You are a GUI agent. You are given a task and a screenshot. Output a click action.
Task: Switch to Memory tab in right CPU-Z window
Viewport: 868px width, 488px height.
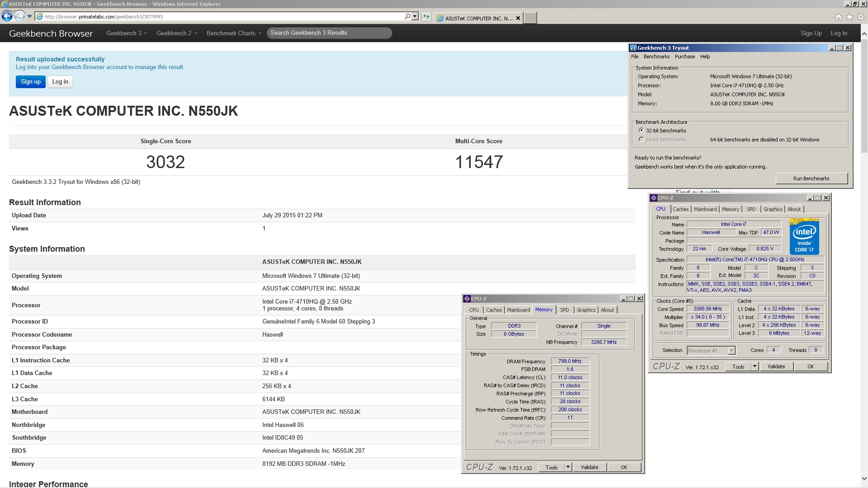[731, 209]
